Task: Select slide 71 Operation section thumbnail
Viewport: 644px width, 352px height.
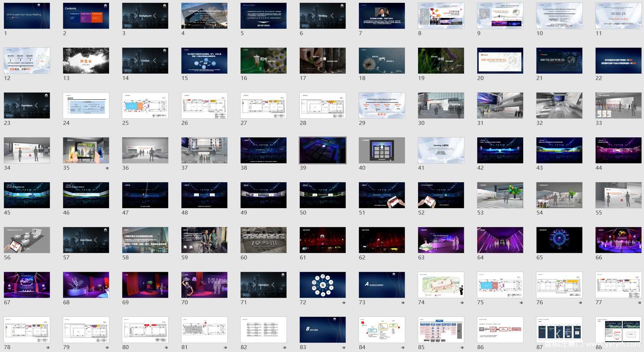Action: coord(264,285)
